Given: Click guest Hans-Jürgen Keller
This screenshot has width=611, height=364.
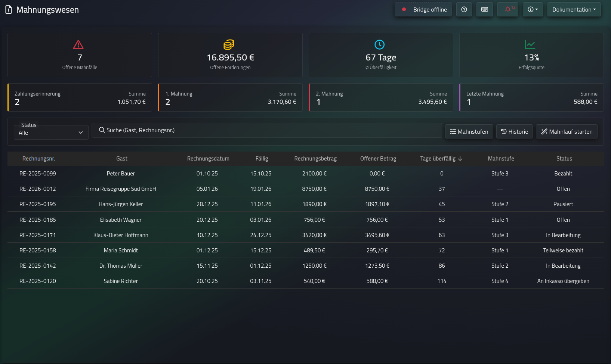Looking at the screenshot, I should (x=121, y=204).
